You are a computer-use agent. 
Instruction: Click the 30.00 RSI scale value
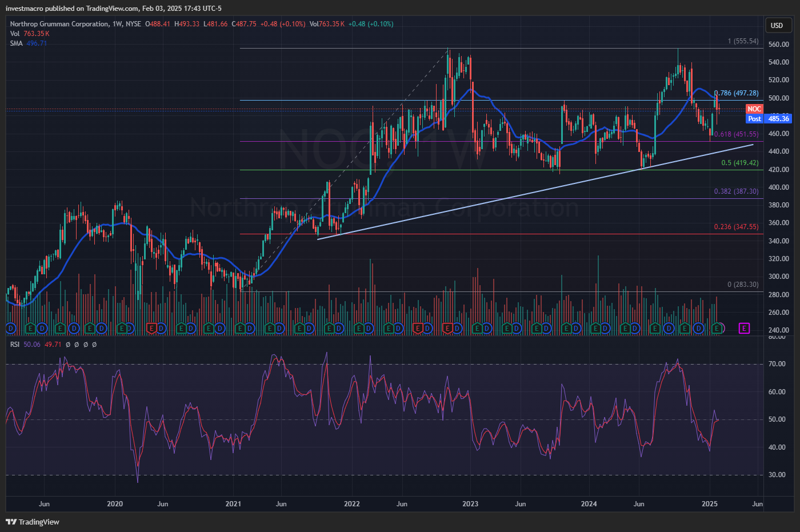point(777,475)
